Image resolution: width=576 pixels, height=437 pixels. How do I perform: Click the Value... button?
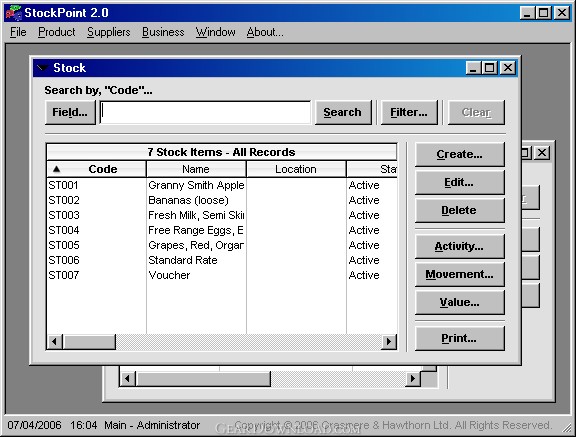click(460, 303)
